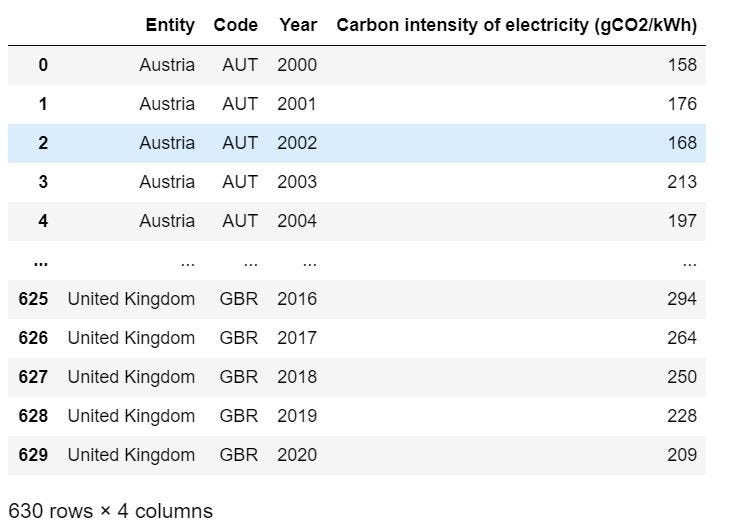This screenshot has height=521, width=746.
Task: Select the carbon intensity value 158
Action: (682, 65)
